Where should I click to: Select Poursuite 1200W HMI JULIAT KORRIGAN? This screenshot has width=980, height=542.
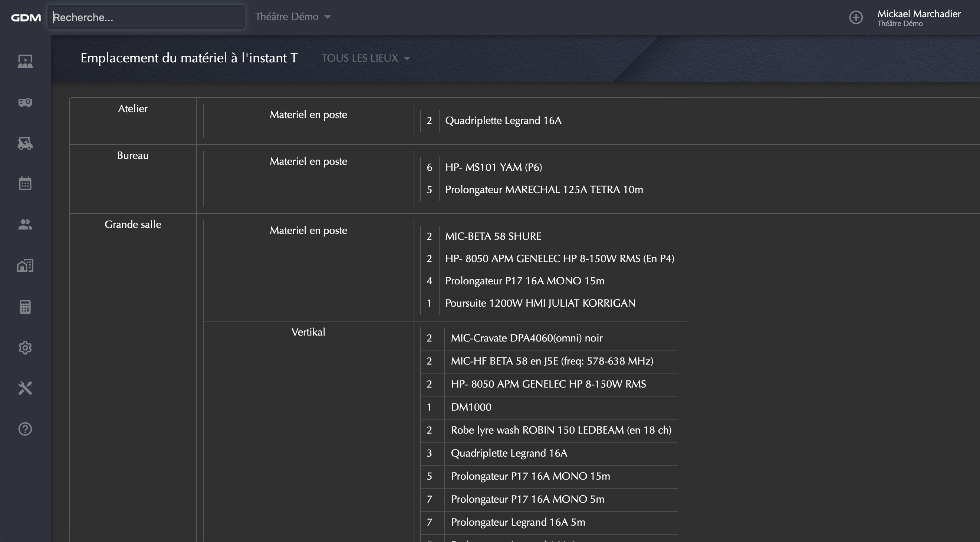tap(540, 303)
